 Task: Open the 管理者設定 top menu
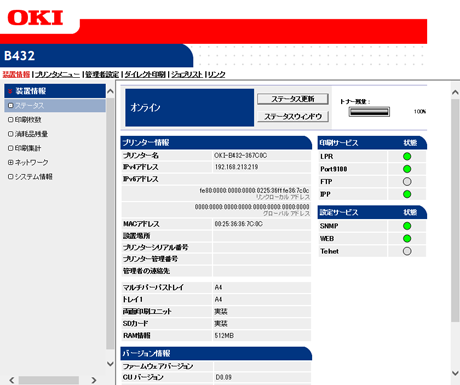coord(102,74)
